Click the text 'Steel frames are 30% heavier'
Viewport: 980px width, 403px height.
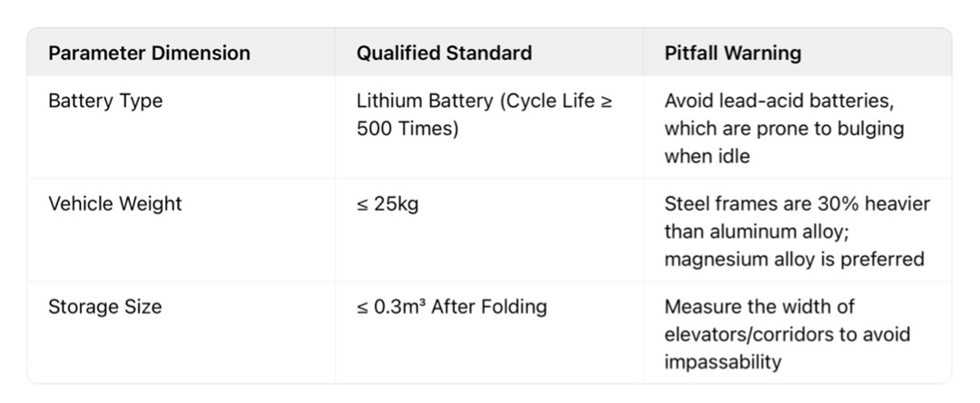[797, 204]
